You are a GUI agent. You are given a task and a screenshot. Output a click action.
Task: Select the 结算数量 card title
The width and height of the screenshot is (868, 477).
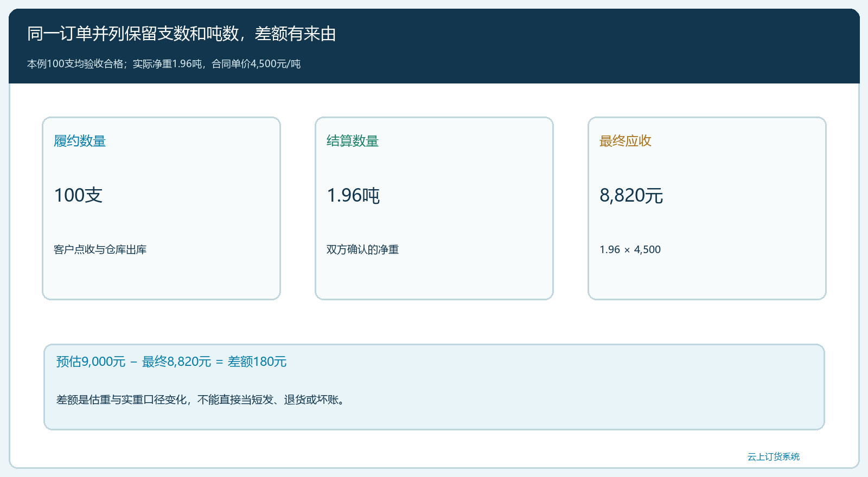[x=353, y=141]
